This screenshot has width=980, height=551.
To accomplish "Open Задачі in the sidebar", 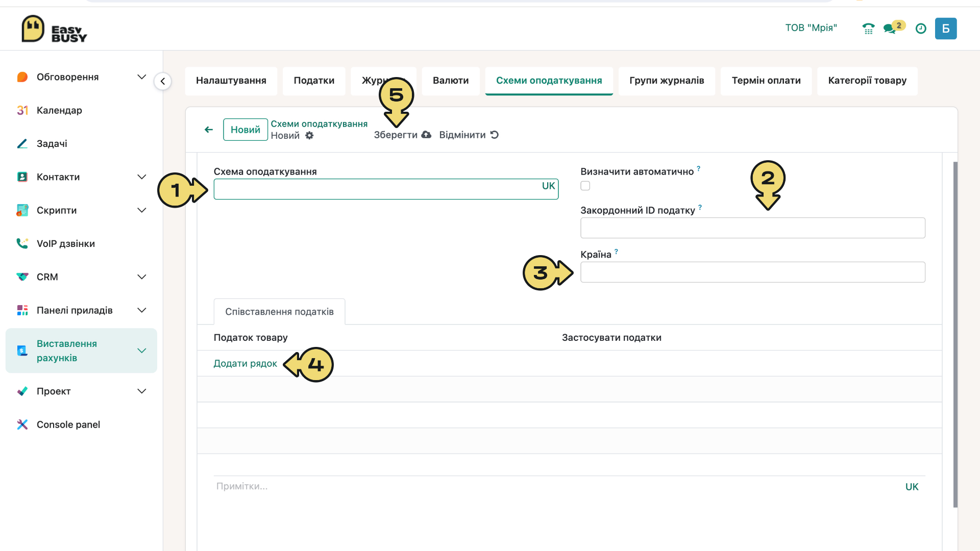I will [x=52, y=143].
